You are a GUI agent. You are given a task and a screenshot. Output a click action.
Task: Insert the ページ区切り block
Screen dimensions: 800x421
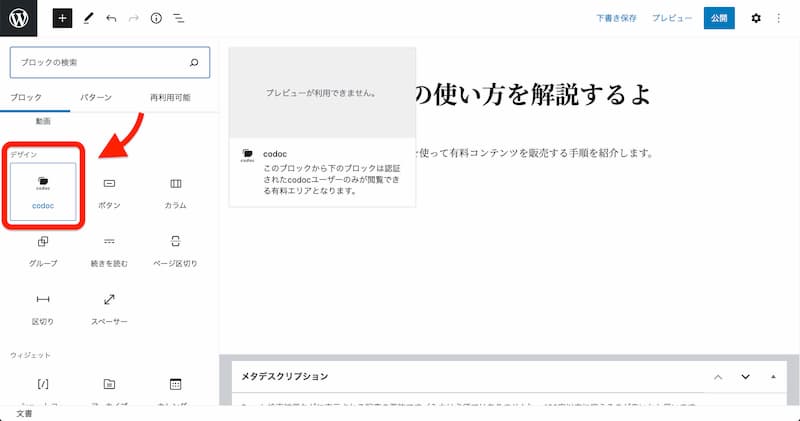coord(176,250)
